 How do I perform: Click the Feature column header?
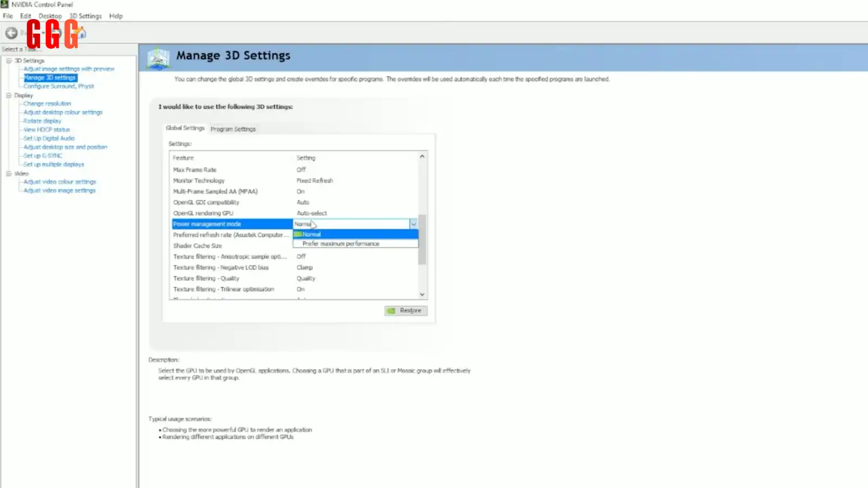tap(183, 158)
